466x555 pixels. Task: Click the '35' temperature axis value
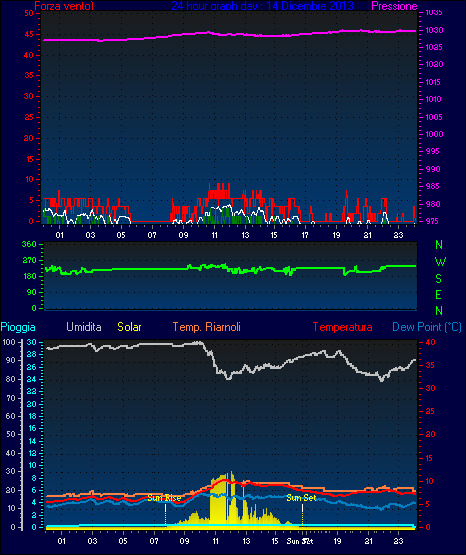click(431, 365)
